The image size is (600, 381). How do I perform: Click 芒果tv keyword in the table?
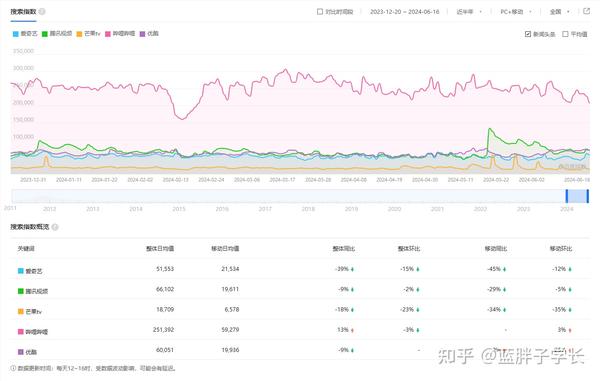(34, 311)
